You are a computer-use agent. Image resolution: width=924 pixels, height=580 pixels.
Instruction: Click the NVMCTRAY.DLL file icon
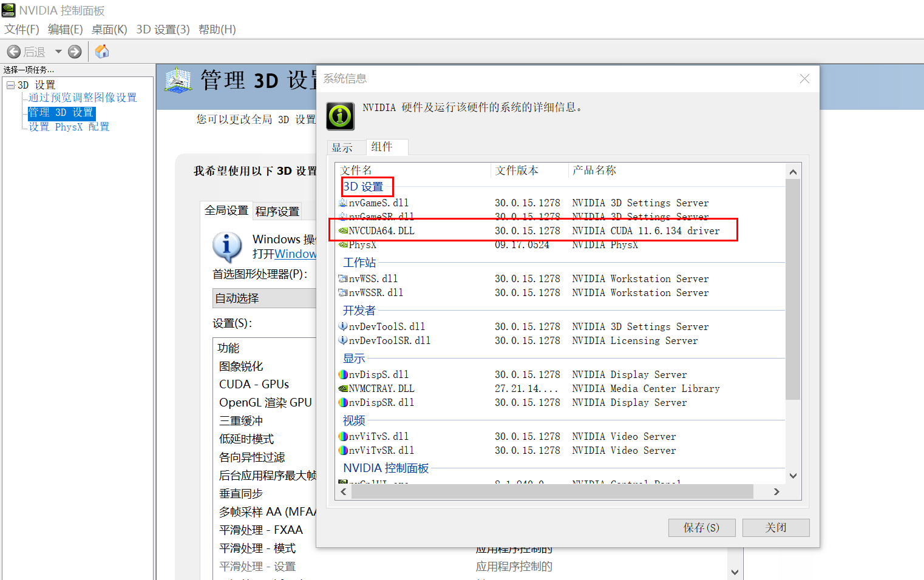343,388
